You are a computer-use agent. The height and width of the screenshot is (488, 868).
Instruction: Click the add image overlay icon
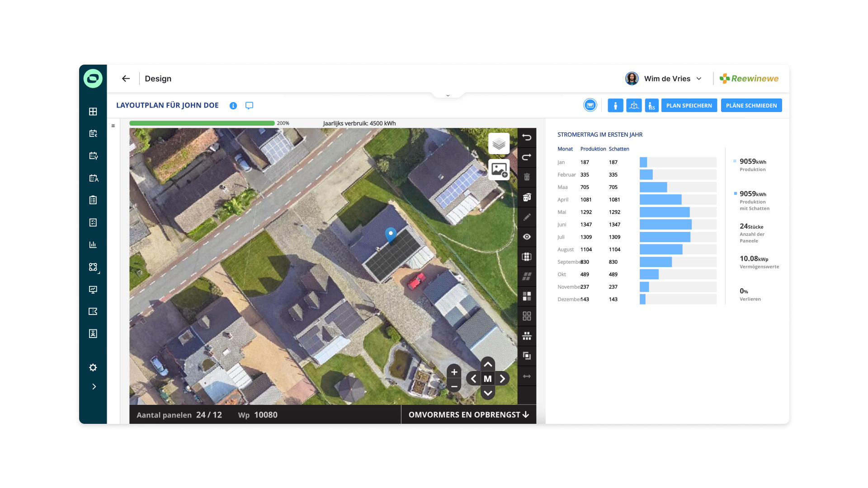(x=499, y=169)
